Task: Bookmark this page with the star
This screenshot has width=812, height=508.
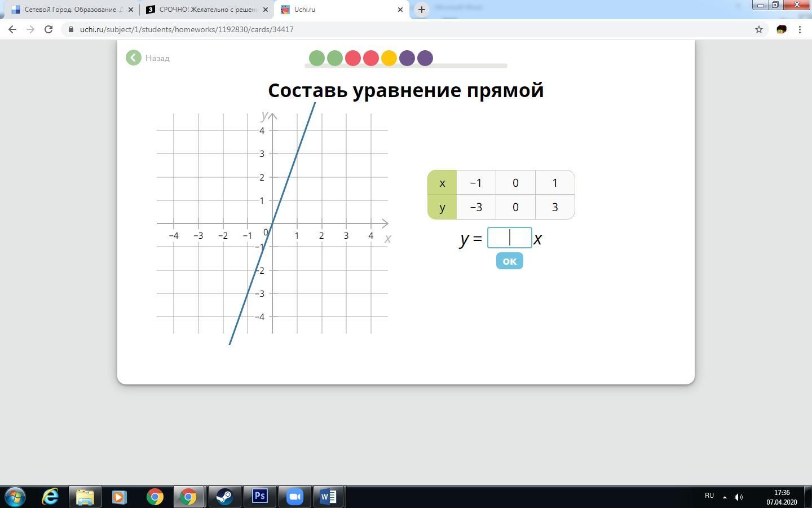Action: point(759,29)
